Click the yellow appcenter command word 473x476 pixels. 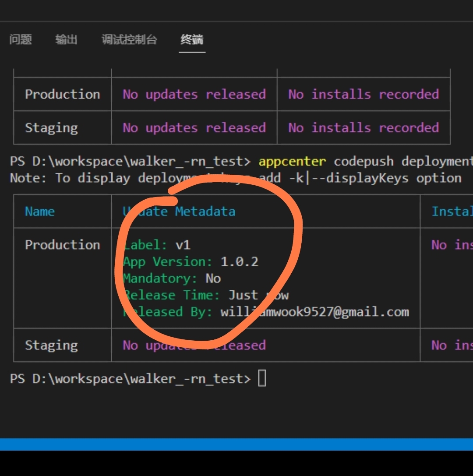[x=292, y=161]
